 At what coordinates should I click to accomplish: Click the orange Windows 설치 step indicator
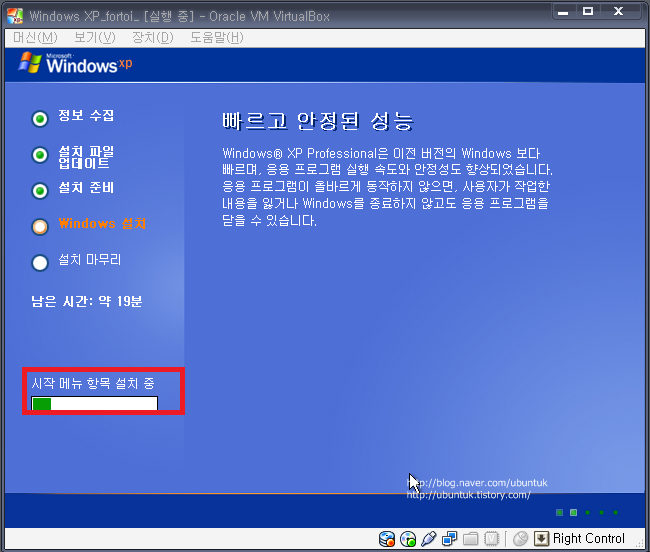click(x=40, y=227)
